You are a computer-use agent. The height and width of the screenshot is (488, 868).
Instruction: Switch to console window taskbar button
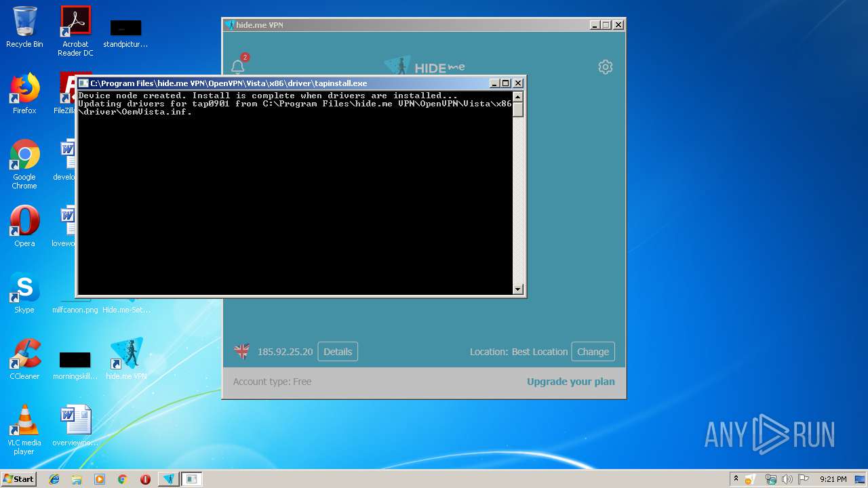pyautogui.click(x=192, y=479)
